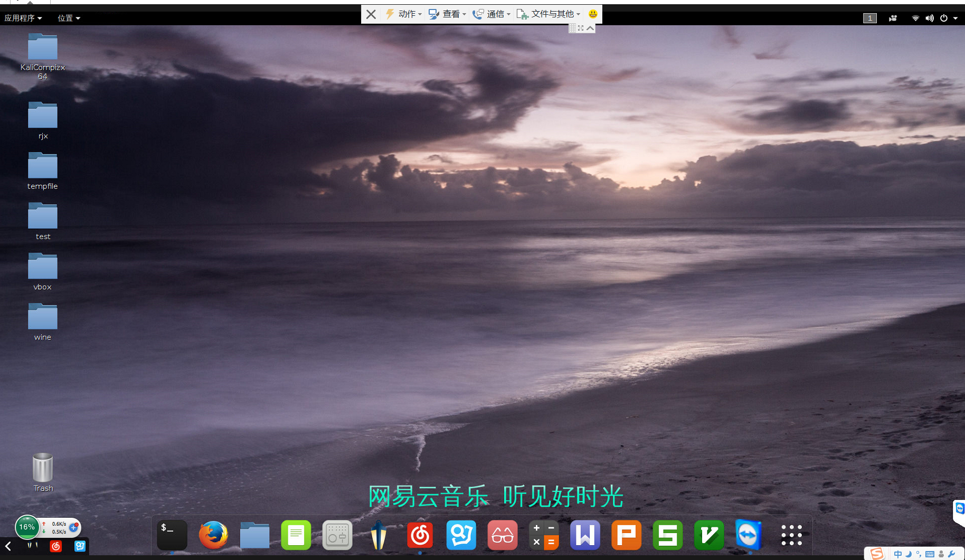Select the test folder on desktop
Viewport: 965px width, 560px height.
pyautogui.click(x=43, y=221)
